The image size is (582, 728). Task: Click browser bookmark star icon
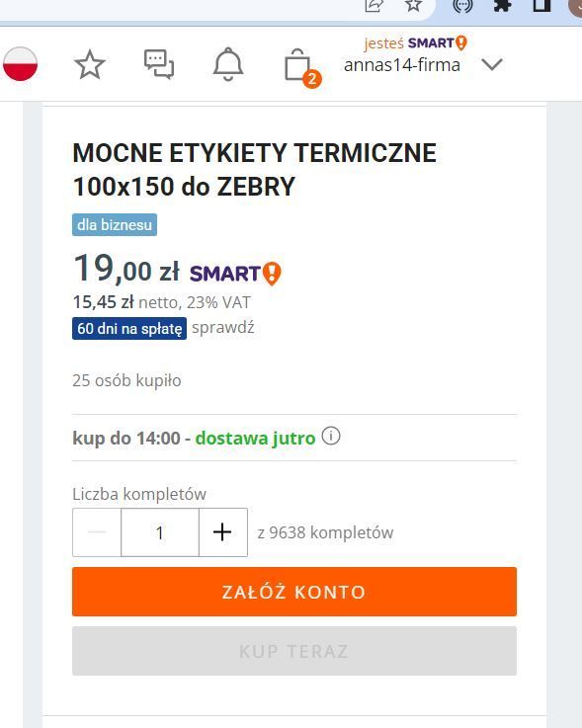pyautogui.click(x=413, y=5)
